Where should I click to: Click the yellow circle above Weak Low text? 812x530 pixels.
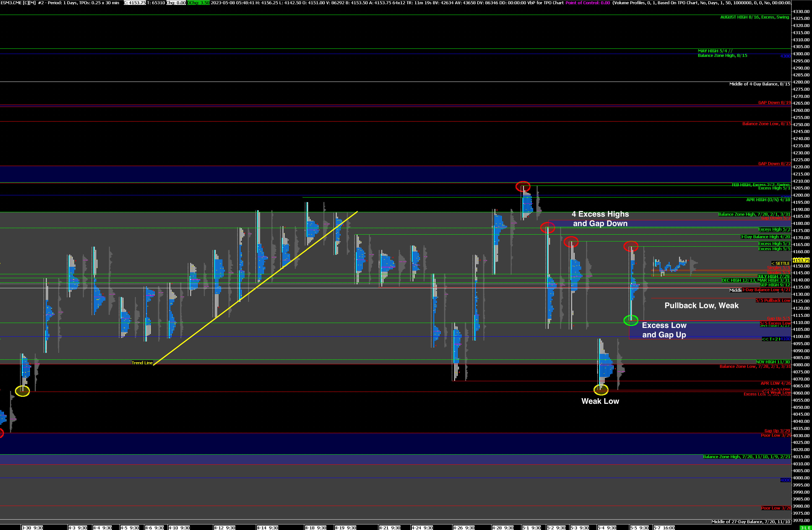click(601, 389)
